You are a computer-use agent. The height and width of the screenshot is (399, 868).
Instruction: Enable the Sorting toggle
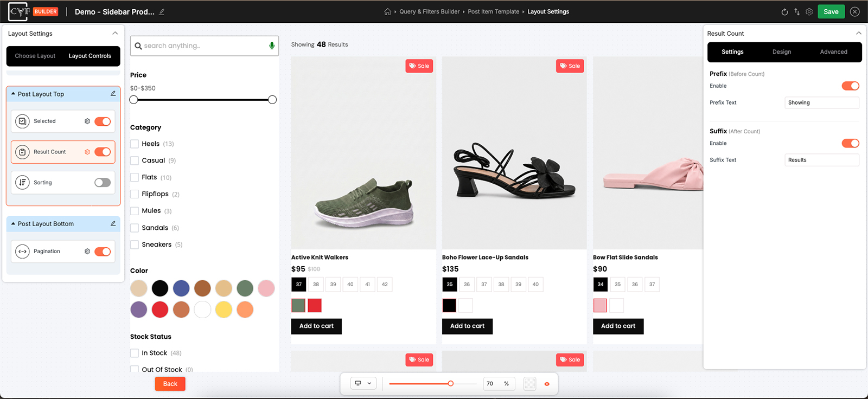coord(103,183)
